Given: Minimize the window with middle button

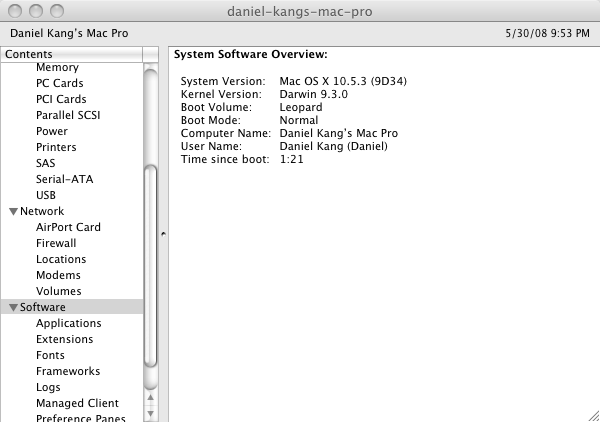Looking at the screenshot, I should click(36, 11).
